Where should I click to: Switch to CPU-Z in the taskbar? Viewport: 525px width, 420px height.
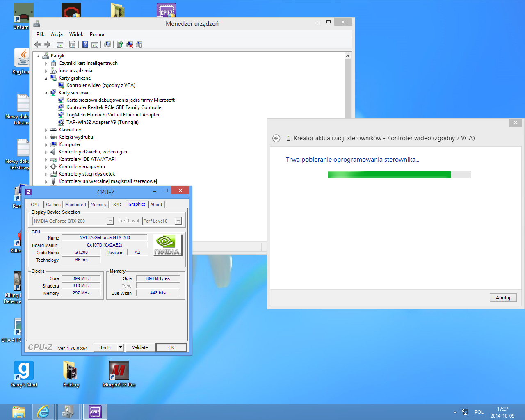pyautogui.click(x=95, y=412)
